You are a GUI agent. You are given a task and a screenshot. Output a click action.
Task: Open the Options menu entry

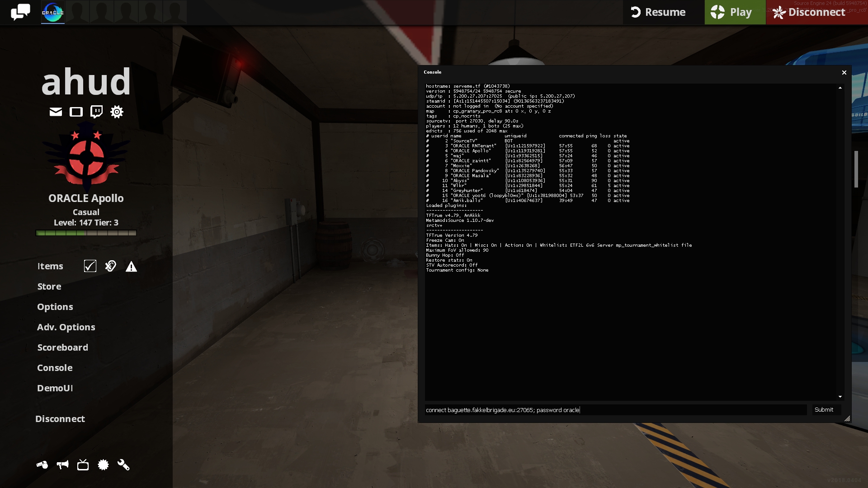55,307
